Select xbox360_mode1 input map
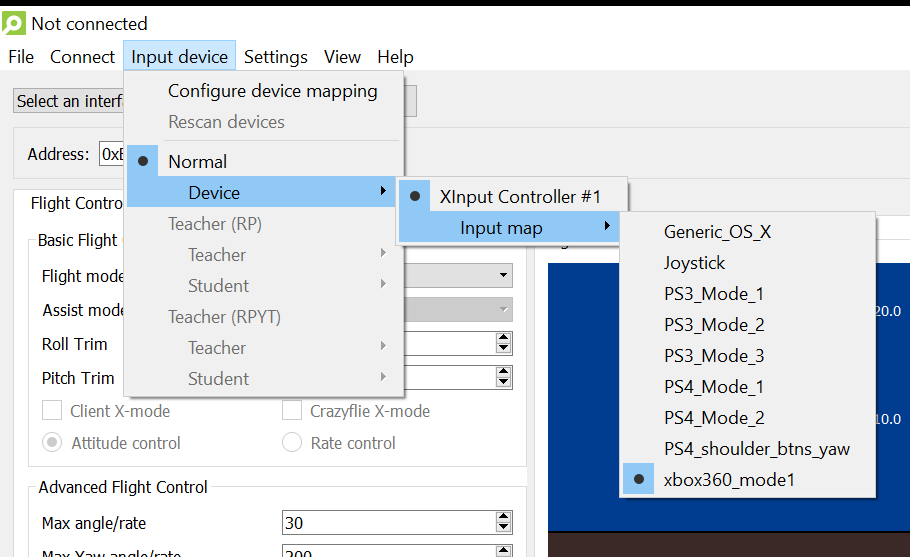The height and width of the screenshot is (557, 910). [729, 480]
